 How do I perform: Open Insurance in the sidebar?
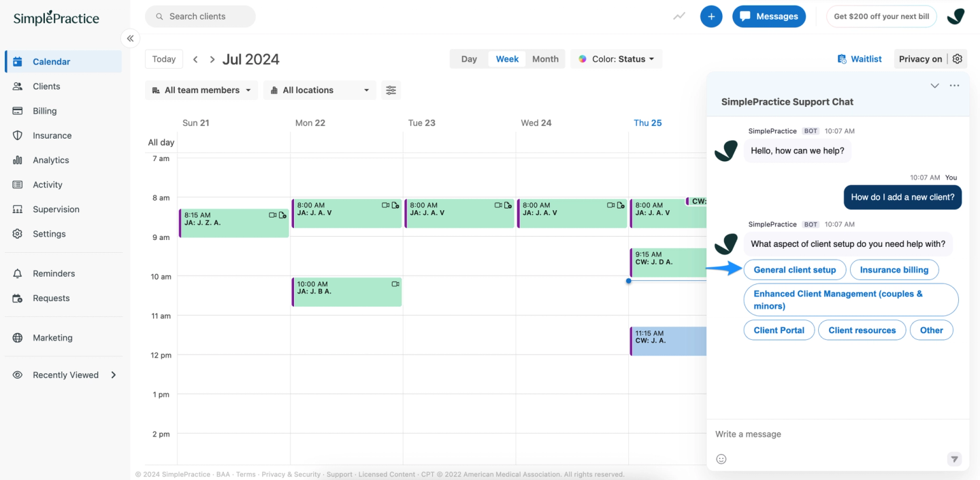click(x=63, y=135)
